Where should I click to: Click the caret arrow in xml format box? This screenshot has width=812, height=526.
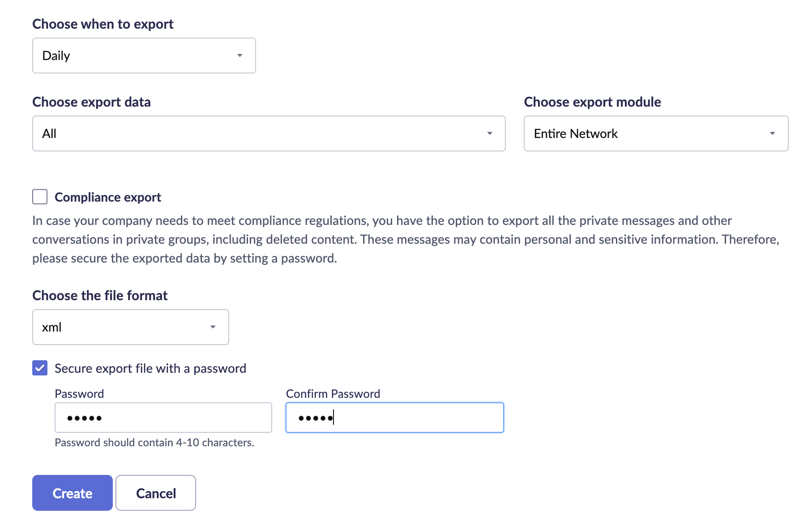213,327
